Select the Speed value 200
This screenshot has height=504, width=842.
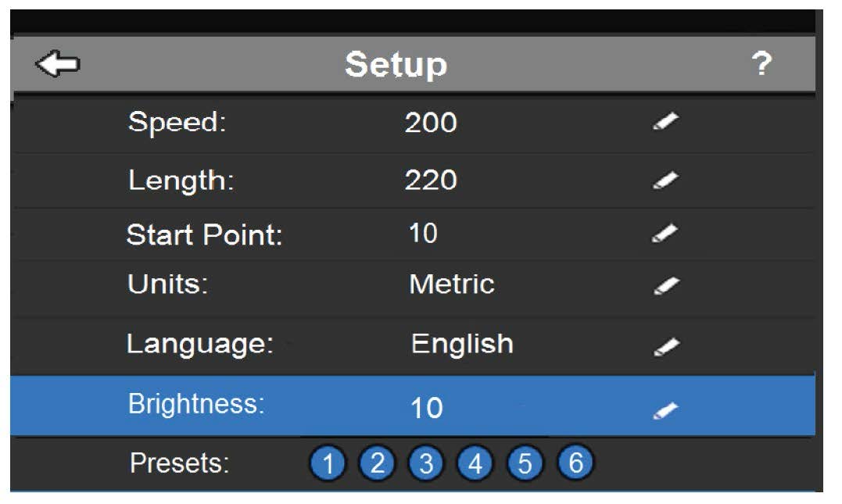click(431, 123)
